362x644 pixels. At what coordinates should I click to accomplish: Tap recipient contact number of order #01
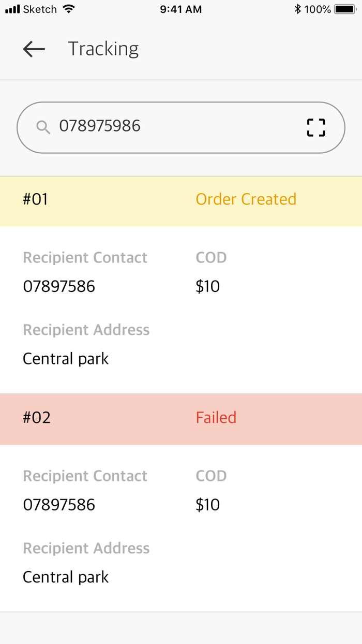point(59,286)
